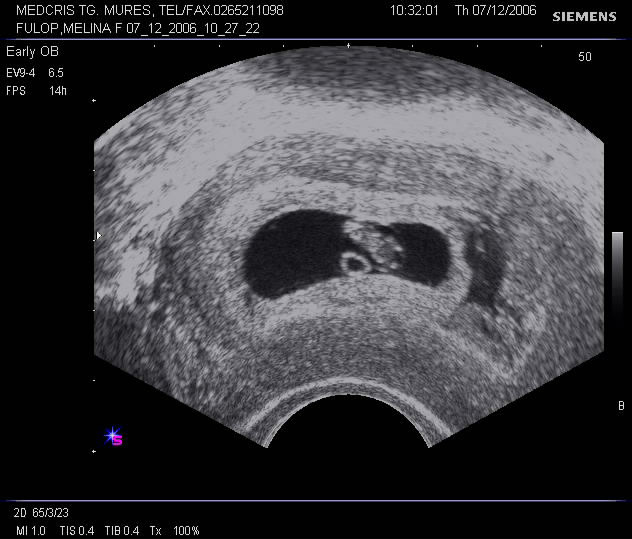This screenshot has height=539, width=632.
Task: Click the date Th 07/12/2006
Action: coord(495,10)
